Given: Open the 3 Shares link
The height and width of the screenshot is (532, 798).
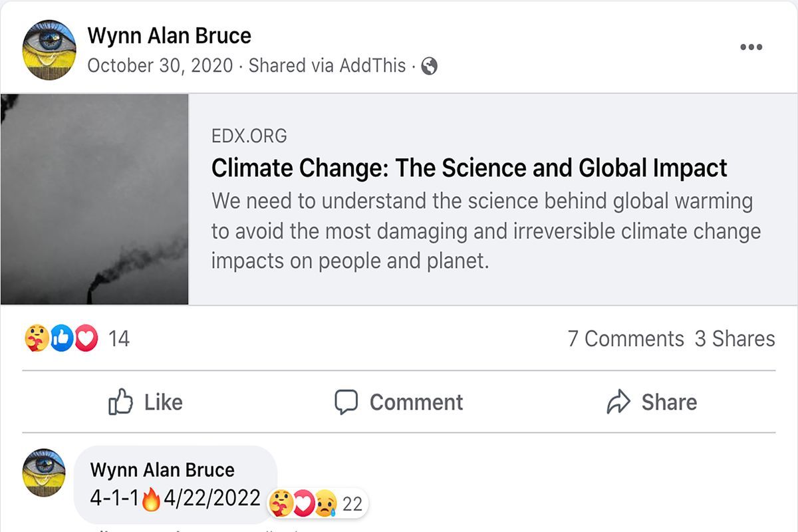Looking at the screenshot, I should point(735,339).
